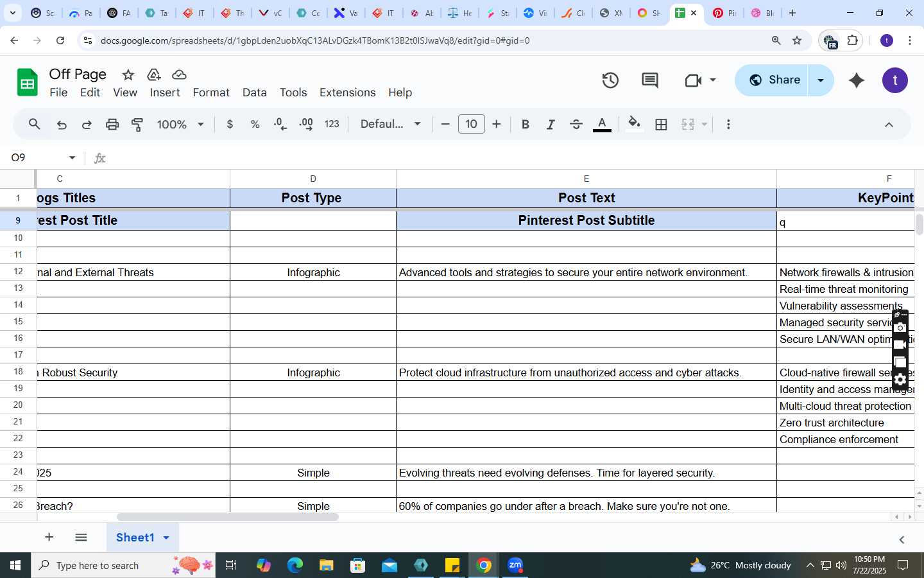Viewport: 924px width, 578px height.
Task: Click the move to Drive icon
Action: [154, 75]
